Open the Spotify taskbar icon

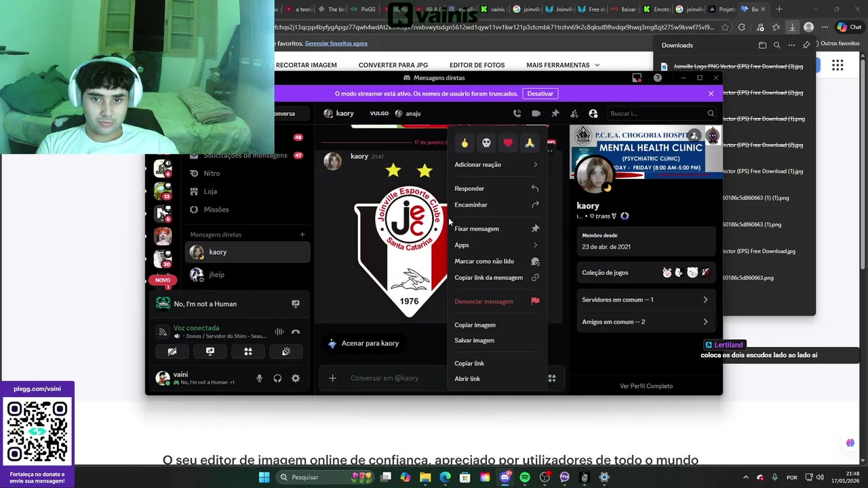pos(525,477)
